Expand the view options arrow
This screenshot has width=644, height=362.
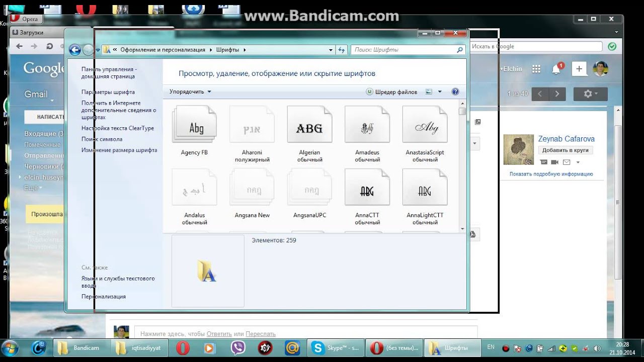click(440, 92)
